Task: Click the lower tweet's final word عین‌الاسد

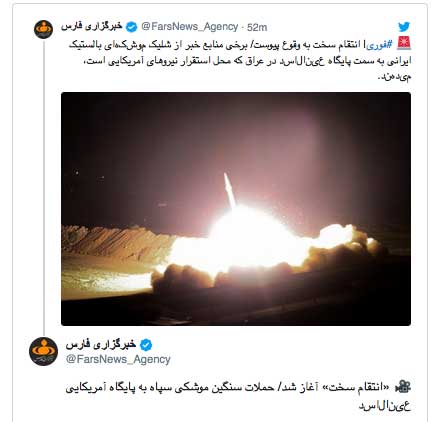Action: coord(384,406)
